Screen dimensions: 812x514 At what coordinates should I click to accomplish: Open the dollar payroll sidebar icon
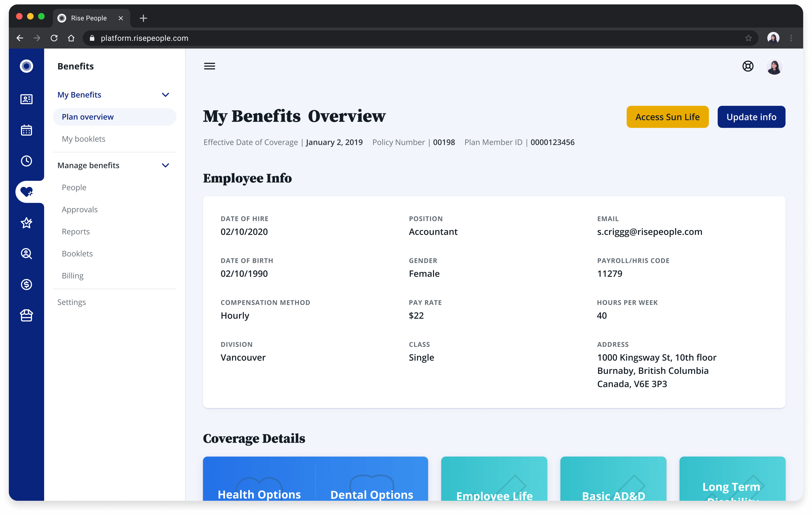(x=26, y=285)
